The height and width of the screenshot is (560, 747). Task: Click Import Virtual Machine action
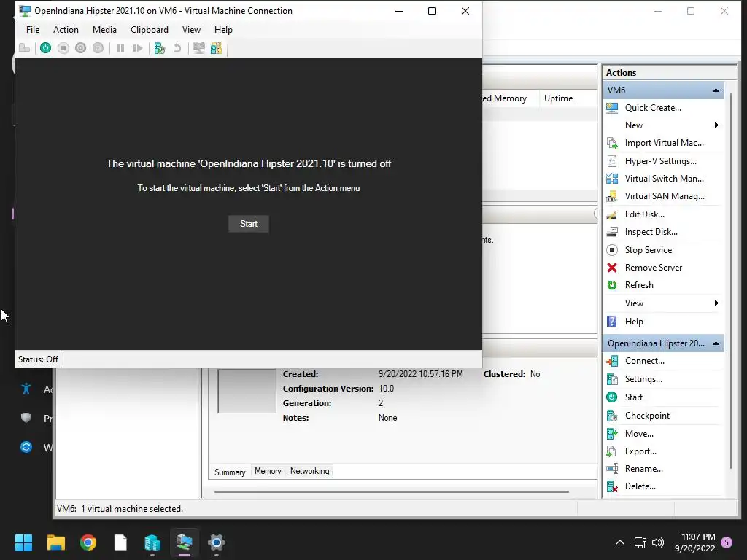[x=664, y=143]
